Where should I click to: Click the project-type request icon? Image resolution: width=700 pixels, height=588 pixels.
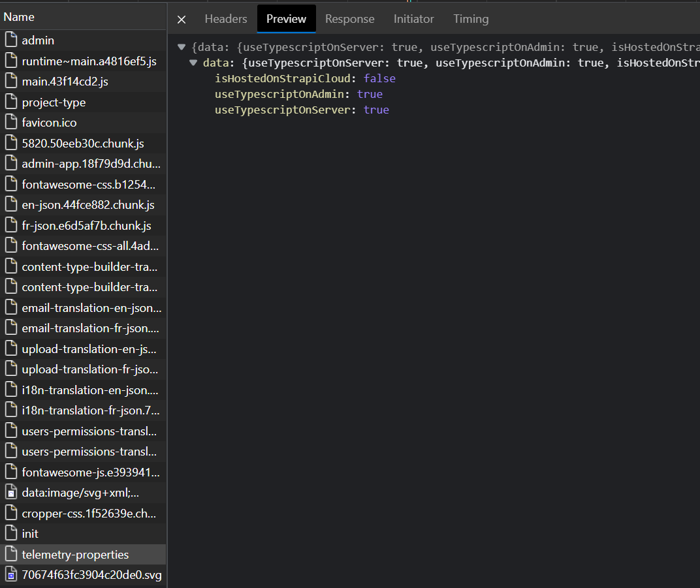(x=11, y=102)
